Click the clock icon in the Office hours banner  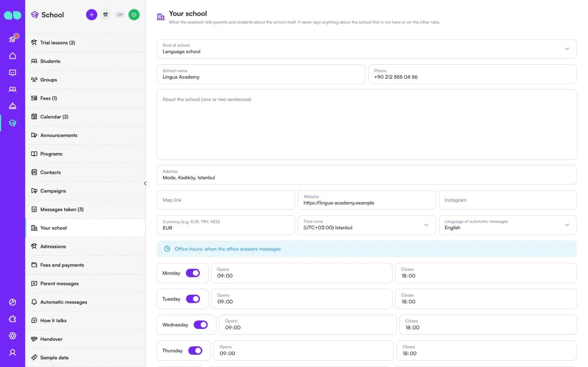(x=167, y=249)
